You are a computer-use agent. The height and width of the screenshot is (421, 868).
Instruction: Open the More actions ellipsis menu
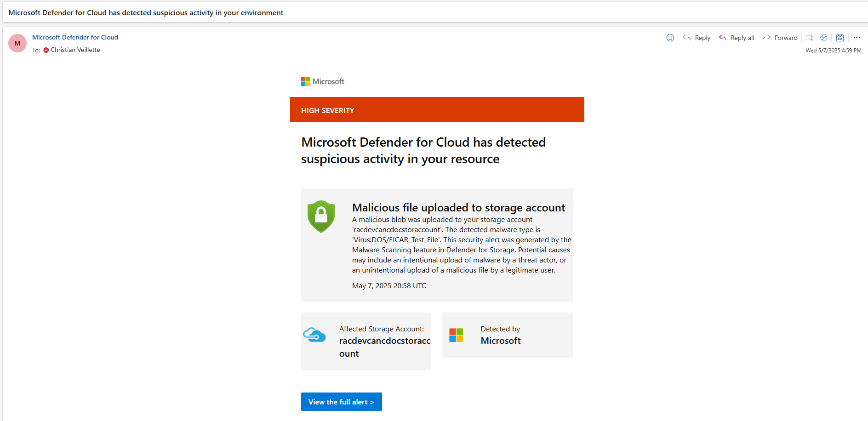tap(857, 38)
